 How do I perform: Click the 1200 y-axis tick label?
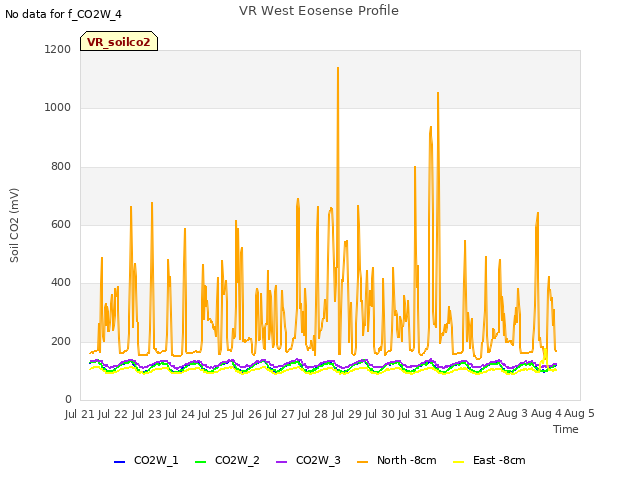(x=58, y=49)
